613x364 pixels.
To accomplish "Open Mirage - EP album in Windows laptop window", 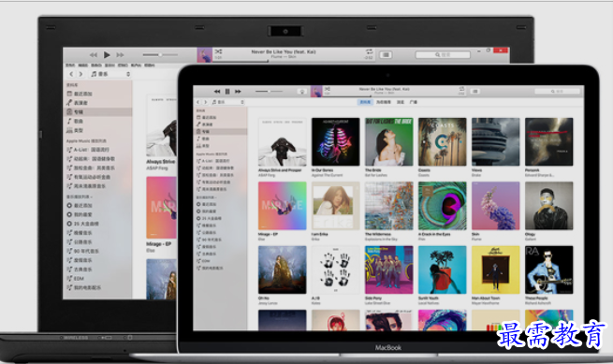I will click(x=162, y=208).
